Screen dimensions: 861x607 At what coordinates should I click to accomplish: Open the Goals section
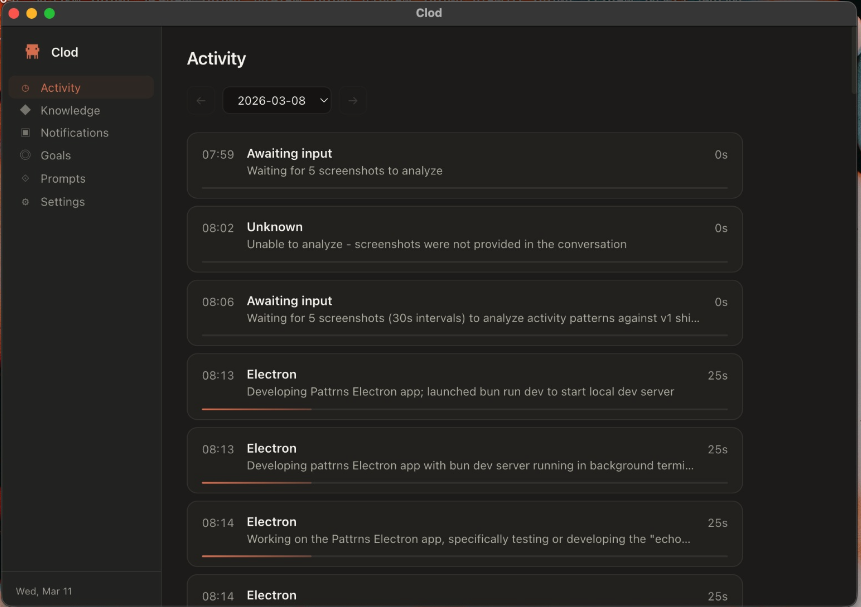[81, 155]
